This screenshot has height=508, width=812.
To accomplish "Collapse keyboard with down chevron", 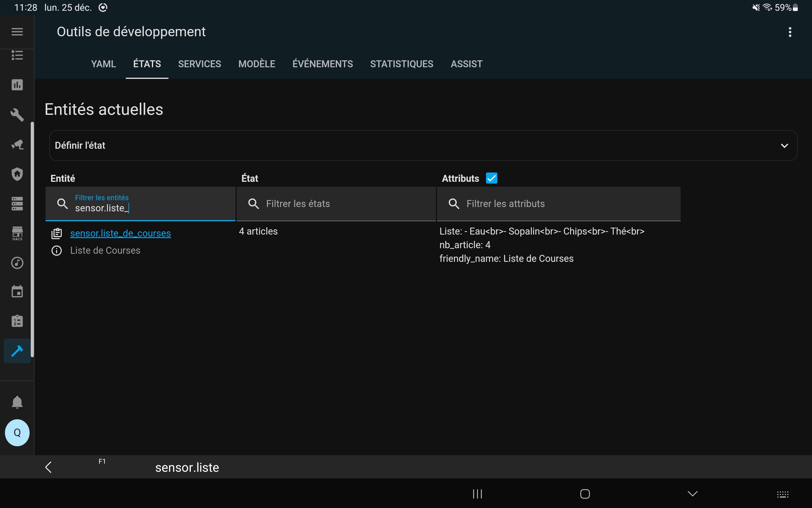I will point(693,494).
